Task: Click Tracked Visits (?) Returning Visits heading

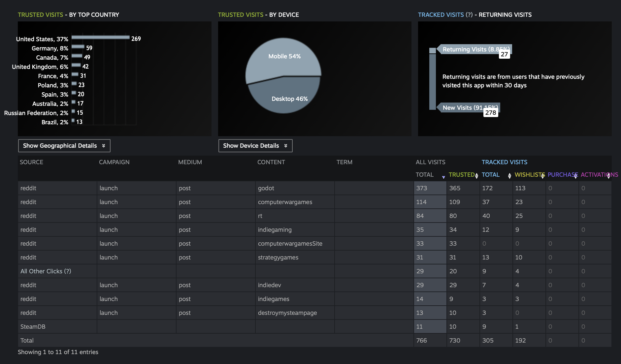Action: coord(475,15)
